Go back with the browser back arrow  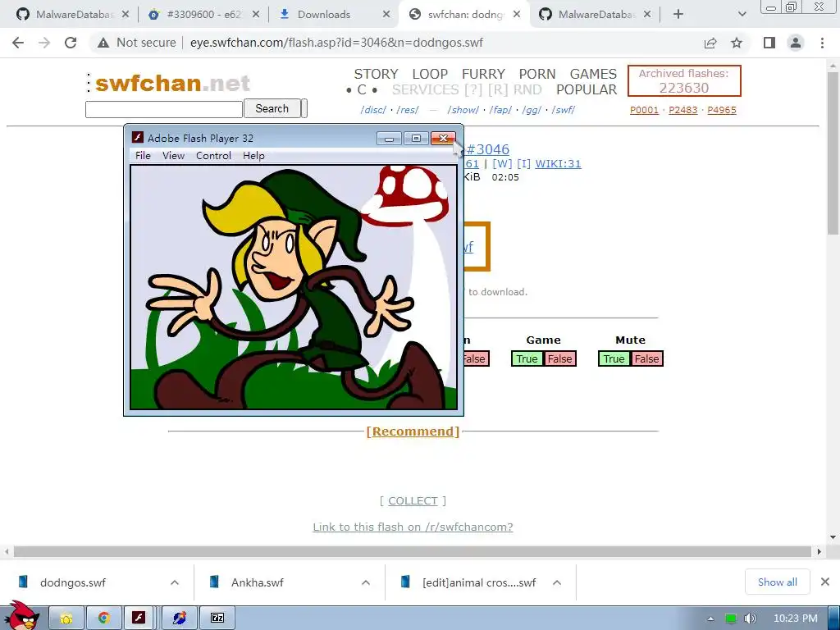click(x=18, y=43)
